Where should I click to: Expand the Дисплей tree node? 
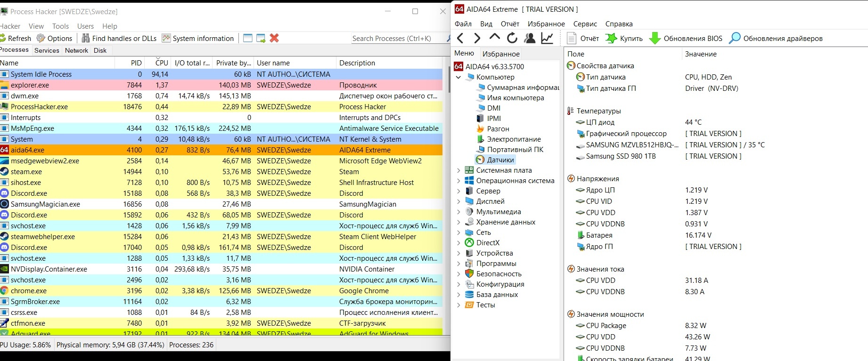coord(459,201)
